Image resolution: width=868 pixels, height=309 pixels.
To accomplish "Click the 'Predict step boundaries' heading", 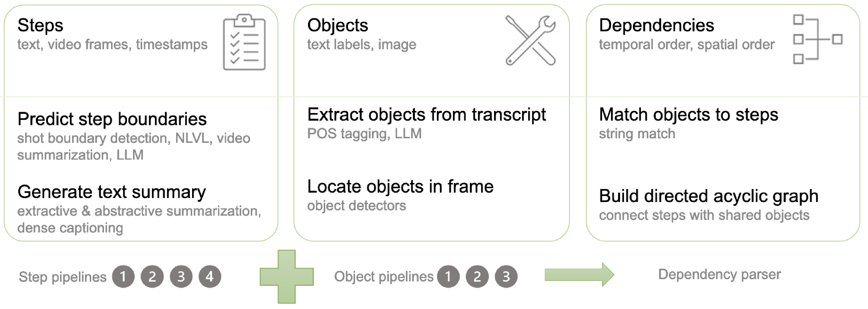I will (112, 119).
